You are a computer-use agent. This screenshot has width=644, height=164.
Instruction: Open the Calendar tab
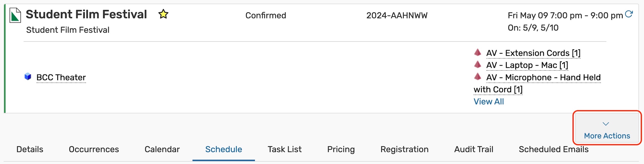(x=162, y=149)
